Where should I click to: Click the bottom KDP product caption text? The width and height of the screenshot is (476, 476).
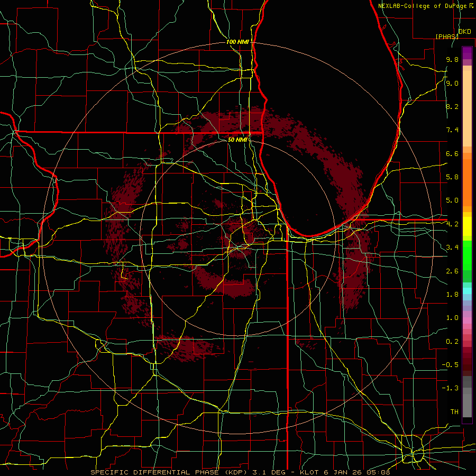[x=241, y=472]
